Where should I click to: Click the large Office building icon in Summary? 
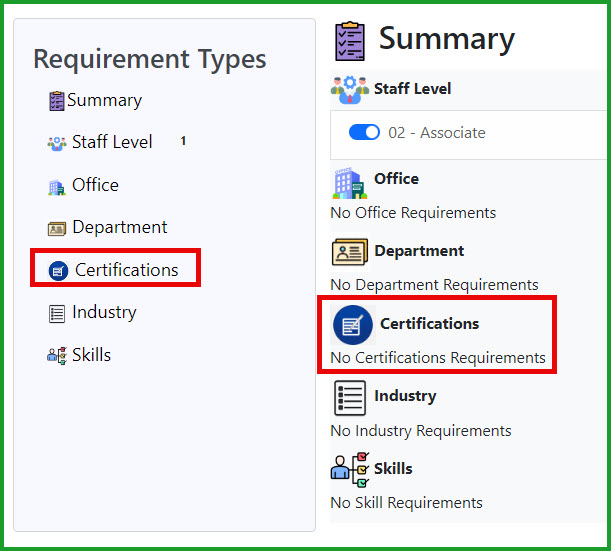coord(350,183)
